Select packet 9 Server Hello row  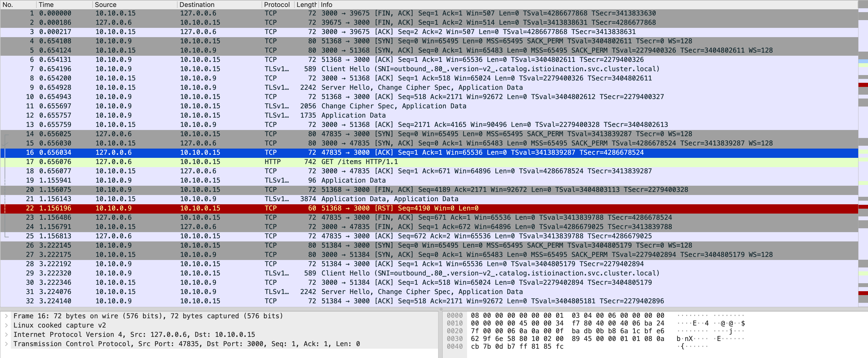[x=422, y=87]
